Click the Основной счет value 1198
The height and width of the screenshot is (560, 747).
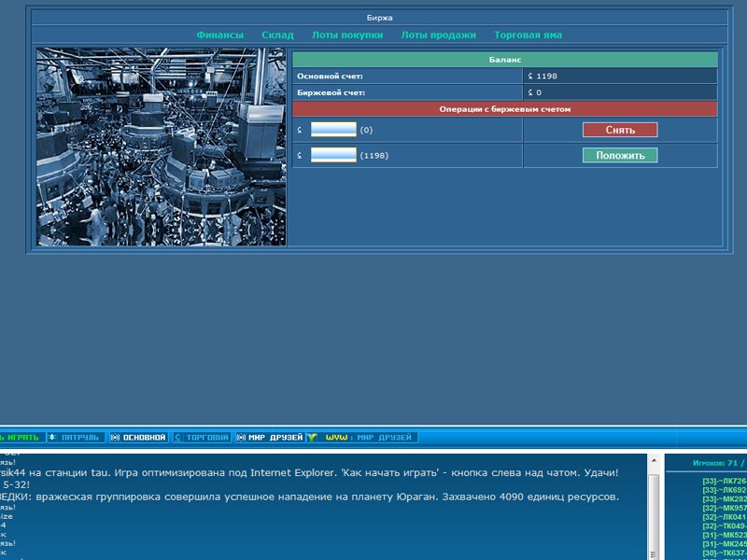click(543, 77)
